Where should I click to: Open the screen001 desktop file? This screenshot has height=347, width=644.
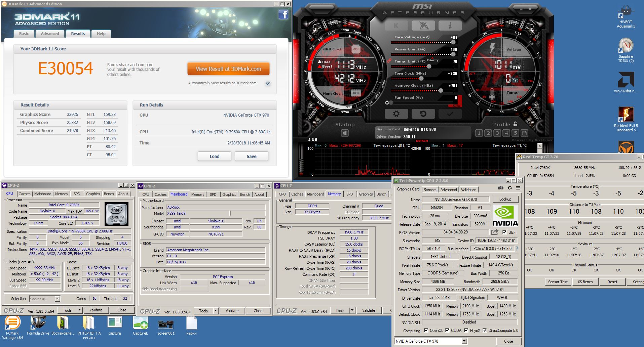click(x=166, y=327)
